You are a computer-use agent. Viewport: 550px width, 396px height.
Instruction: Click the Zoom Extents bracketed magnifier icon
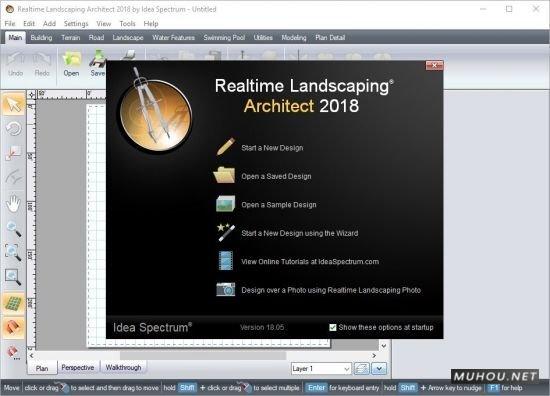click(x=13, y=253)
